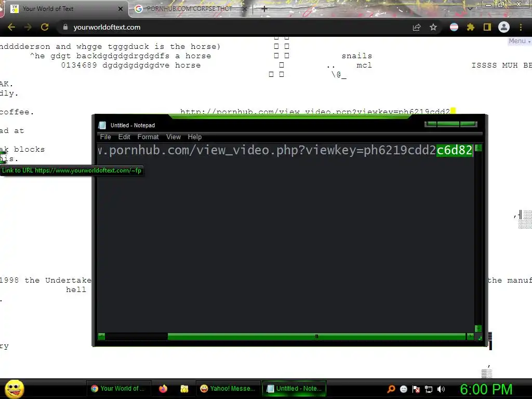Click the lock icon in address bar

point(65,27)
